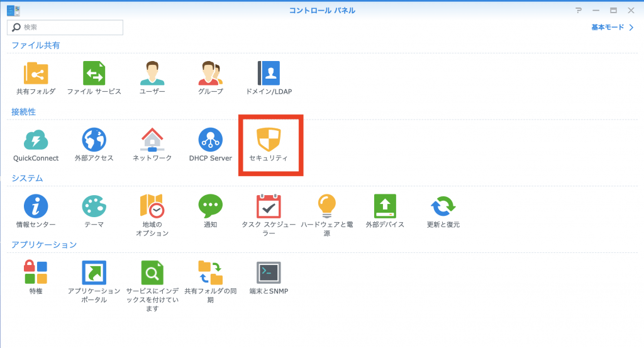Collapse the ファイル共有 section header
The height and width of the screenshot is (348, 644).
[36, 45]
